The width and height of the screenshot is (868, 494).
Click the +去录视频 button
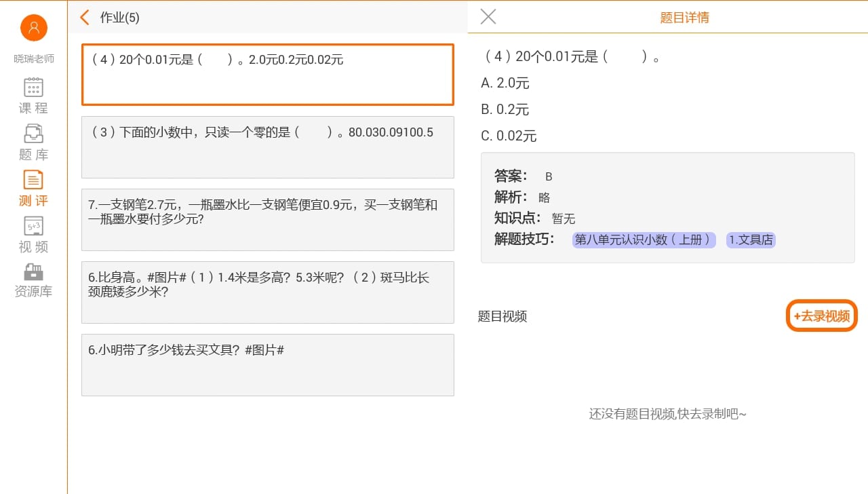tap(822, 316)
